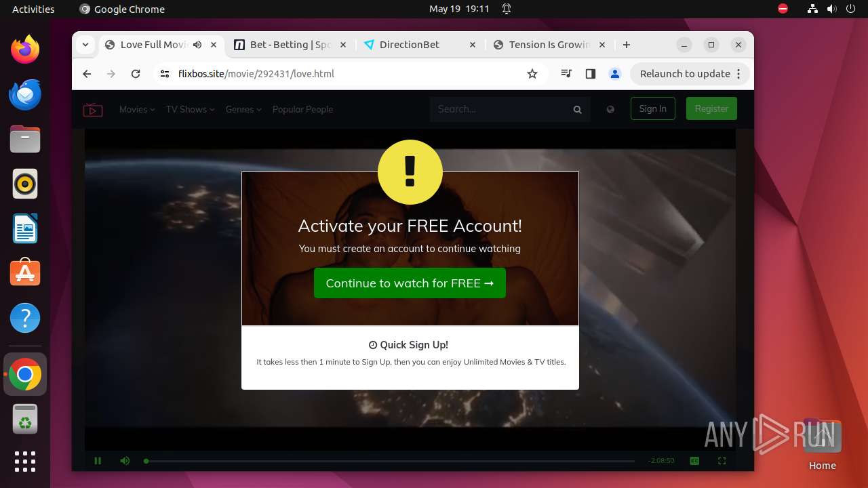Click Relaunch to update button
868x488 pixels.
[x=685, y=74]
